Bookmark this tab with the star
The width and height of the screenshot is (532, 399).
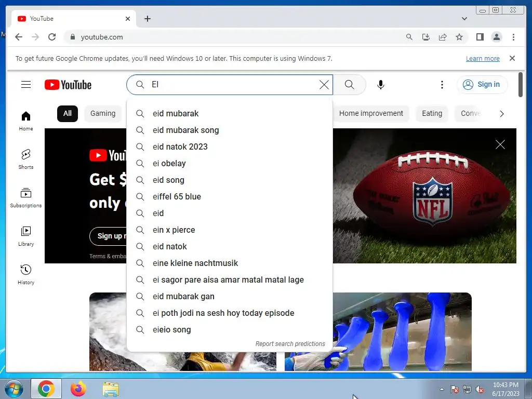tap(459, 37)
